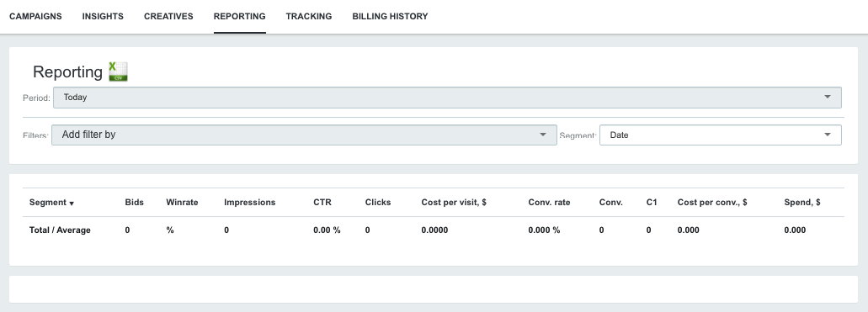Screen dimensions: 868x312
Task: Click the 0.000 % conversion rate value
Action: click(544, 230)
